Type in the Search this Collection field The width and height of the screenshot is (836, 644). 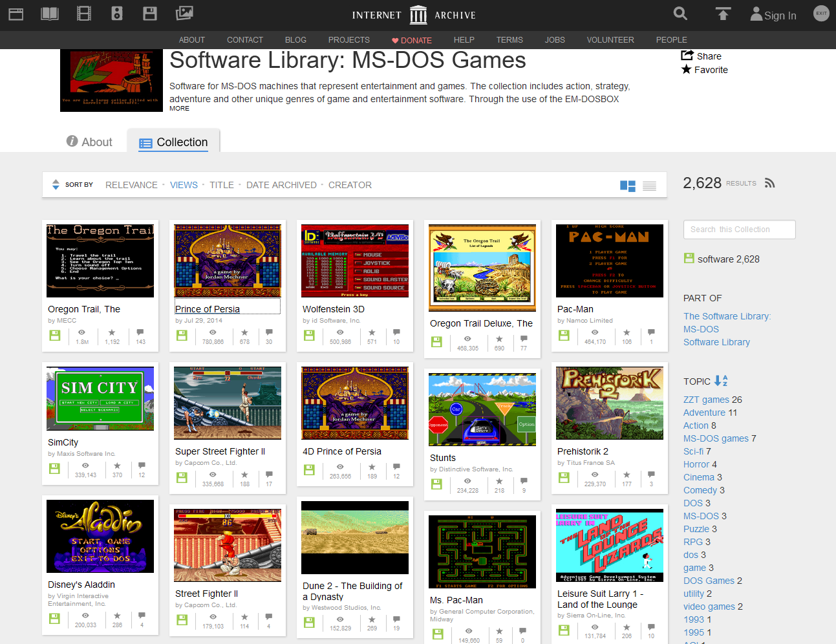coord(739,230)
